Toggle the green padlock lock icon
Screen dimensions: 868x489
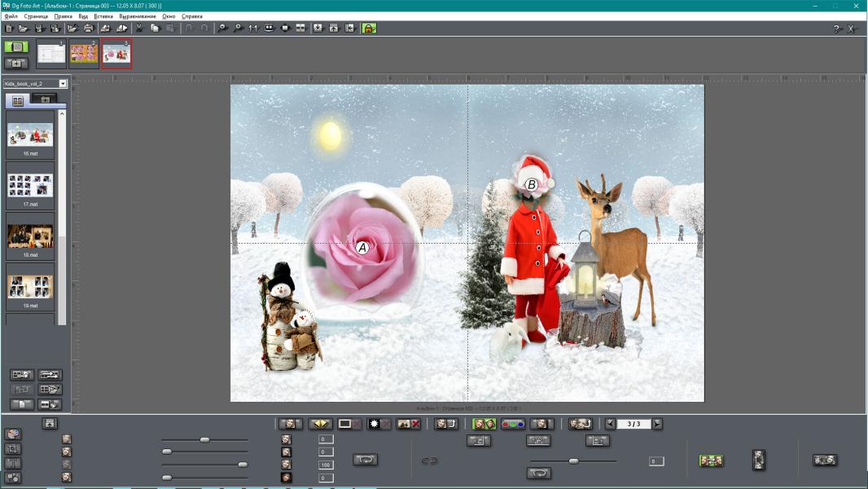369,29
